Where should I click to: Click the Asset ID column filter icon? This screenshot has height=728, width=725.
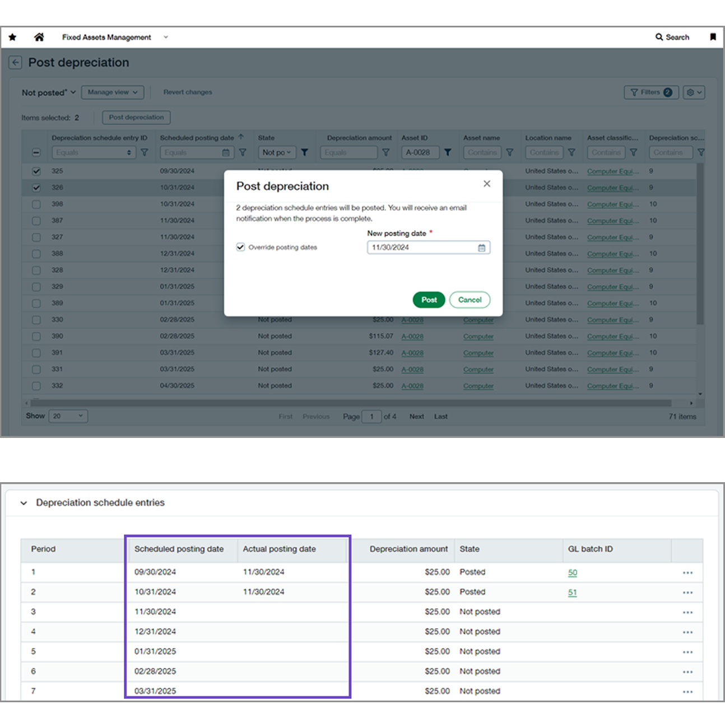coord(448,152)
